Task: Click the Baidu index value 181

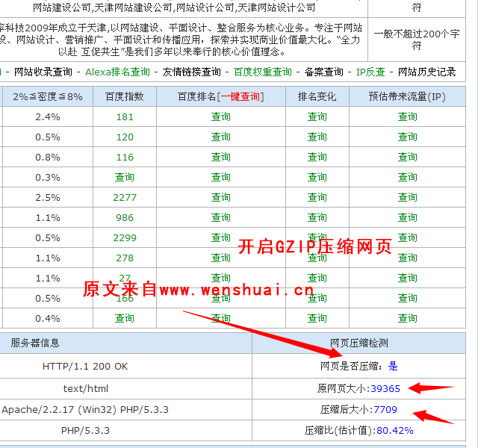Action: 125,117
